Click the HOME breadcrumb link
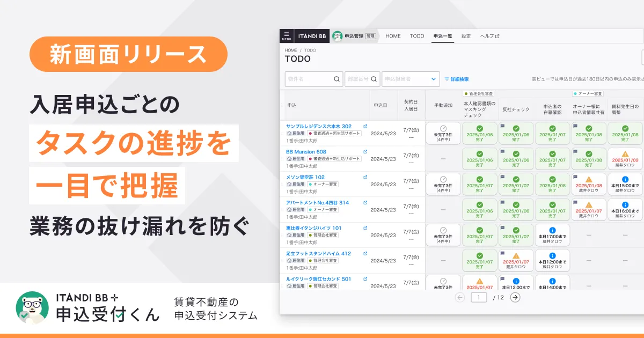Viewport: 644px width, 338px height. pyautogui.click(x=291, y=50)
